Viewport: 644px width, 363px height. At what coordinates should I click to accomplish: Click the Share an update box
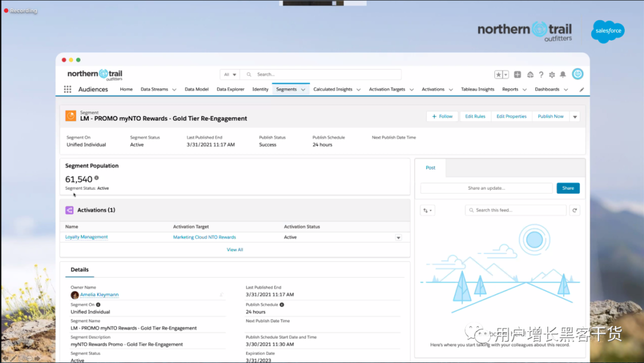(487, 188)
